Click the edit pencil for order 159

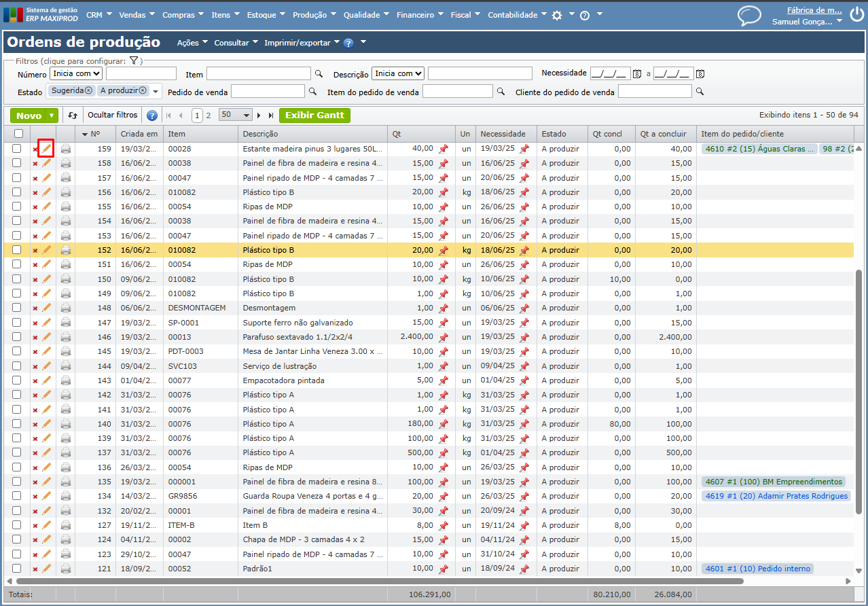coord(46,148)
